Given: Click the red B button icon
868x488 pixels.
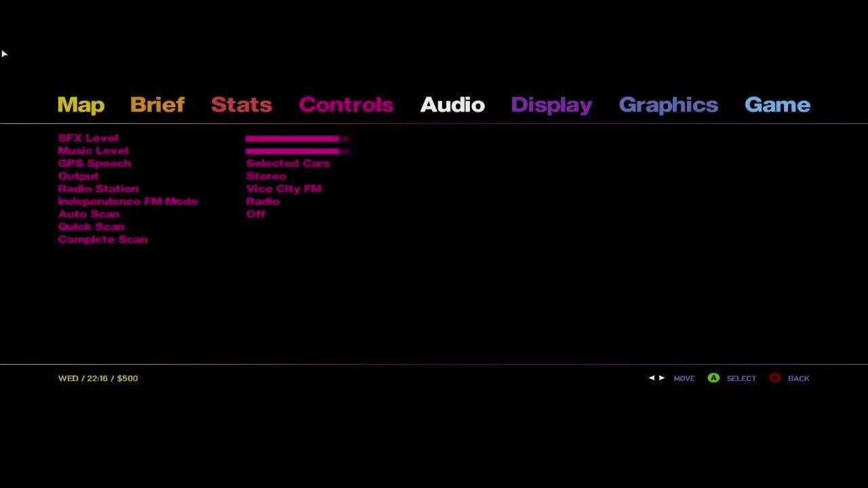Looking at the screenshot, I should [x=775, y=378].
